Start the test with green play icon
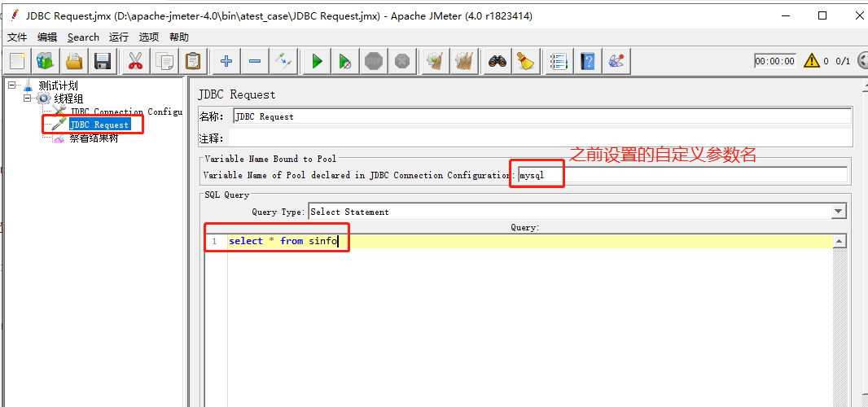868x407 pixels. 317,61
